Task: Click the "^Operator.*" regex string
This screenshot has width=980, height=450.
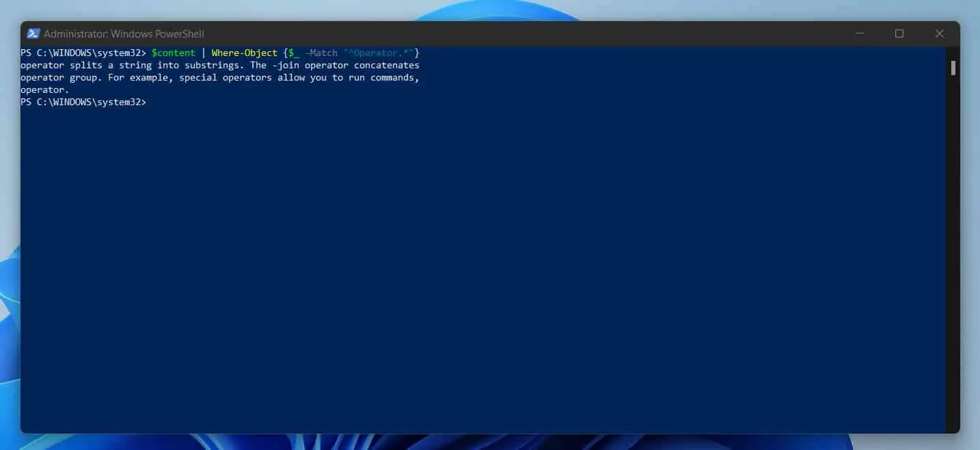Action: click(379, 53)
